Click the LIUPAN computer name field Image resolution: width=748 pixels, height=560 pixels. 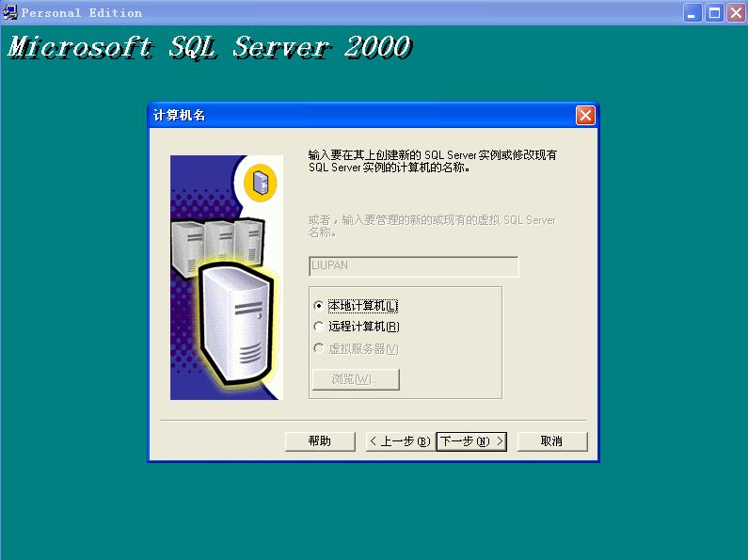414,266
